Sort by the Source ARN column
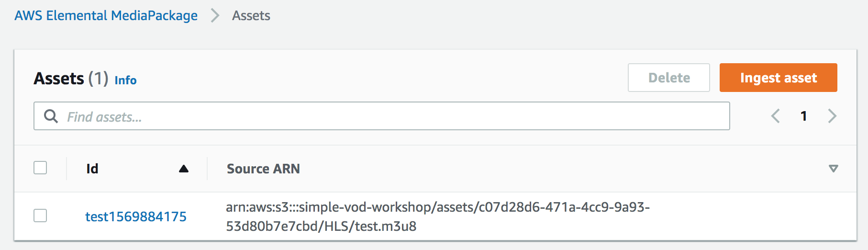This screenshot has width=868, height=250. pos(263,169)
